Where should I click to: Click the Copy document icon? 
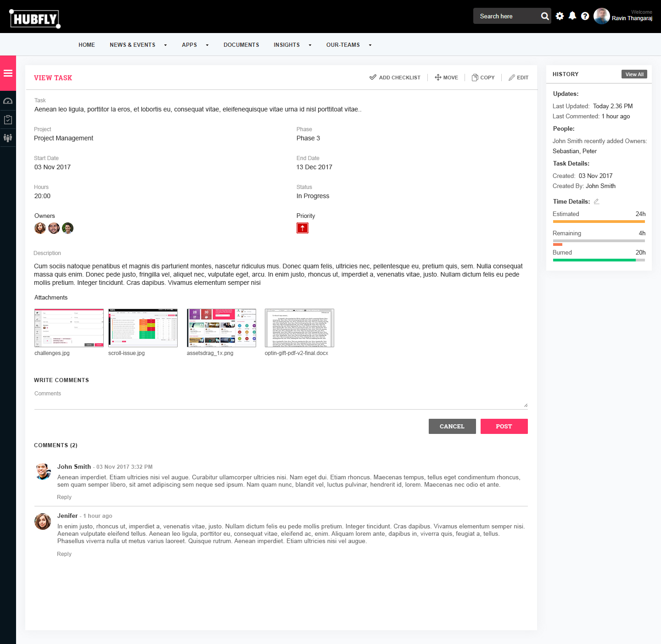point(475,78)
